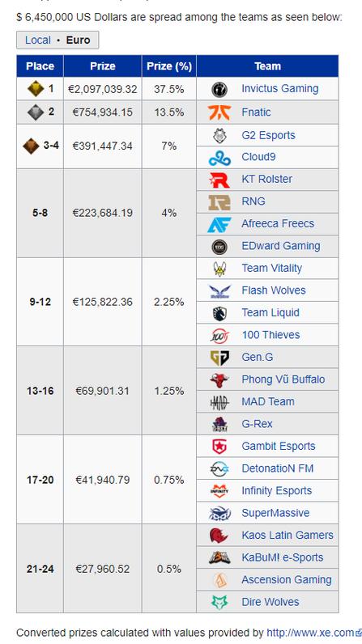Click the Afreeca Freecs logo icon
Screen dimensions: 362x644
coord(219,224)
